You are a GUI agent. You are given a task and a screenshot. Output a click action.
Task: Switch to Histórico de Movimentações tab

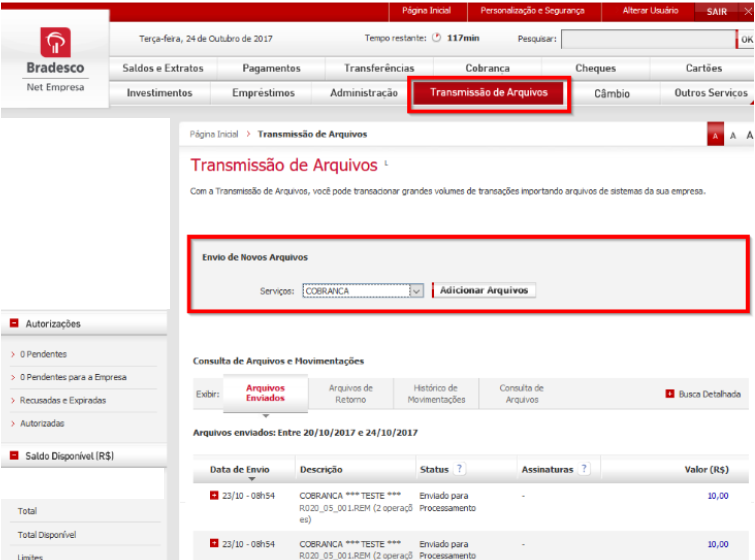(x=436, y=393)
